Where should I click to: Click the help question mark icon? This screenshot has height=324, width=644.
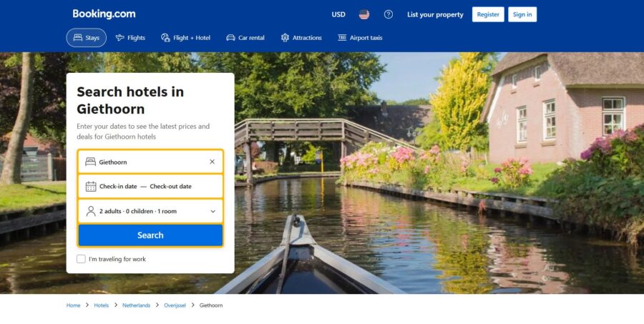click(x=389, y=14)
